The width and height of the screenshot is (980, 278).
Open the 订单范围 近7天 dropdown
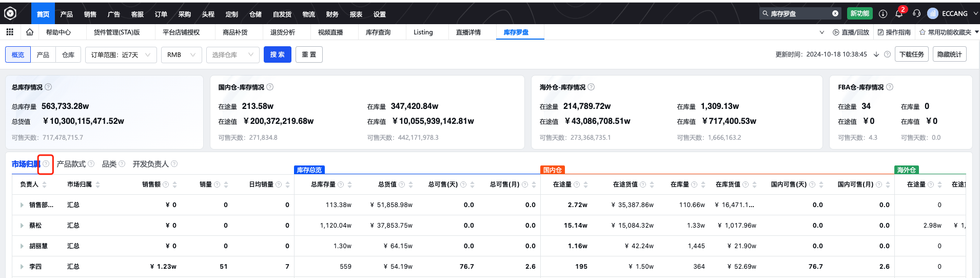click(x=121, y=54)
